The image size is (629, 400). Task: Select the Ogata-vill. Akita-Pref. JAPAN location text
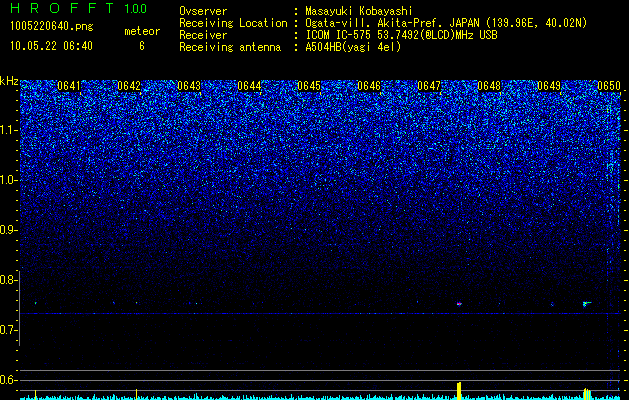click(446, 24)
